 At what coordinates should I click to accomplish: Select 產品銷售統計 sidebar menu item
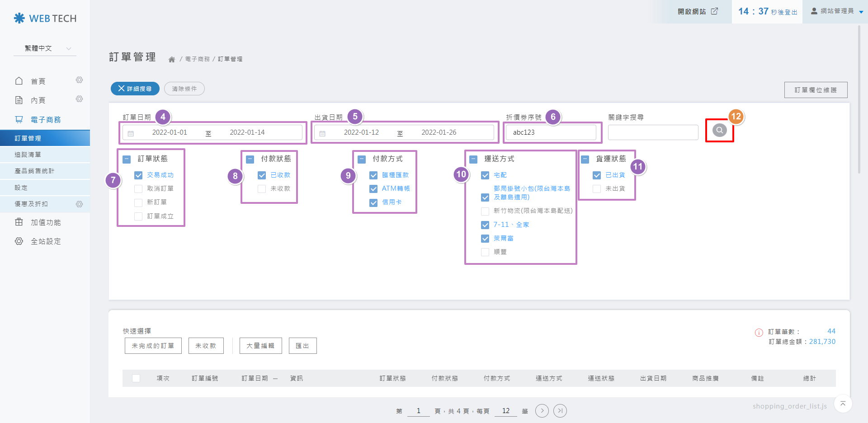click(34, 171)
